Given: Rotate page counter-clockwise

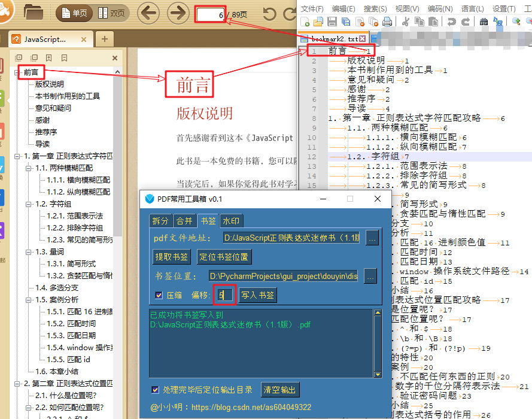Looking at the screenshot, I should pyautogui.click(x=270, y=14).
